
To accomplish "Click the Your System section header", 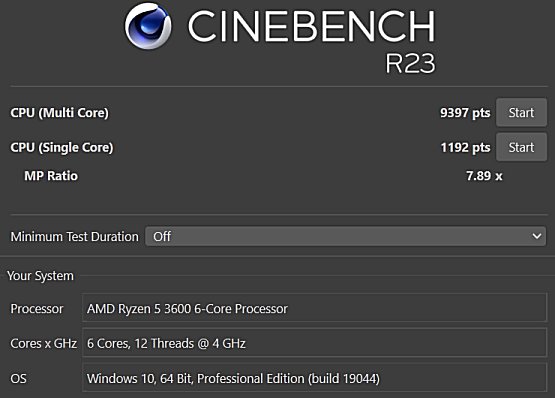I will click(x=40, y=276).
